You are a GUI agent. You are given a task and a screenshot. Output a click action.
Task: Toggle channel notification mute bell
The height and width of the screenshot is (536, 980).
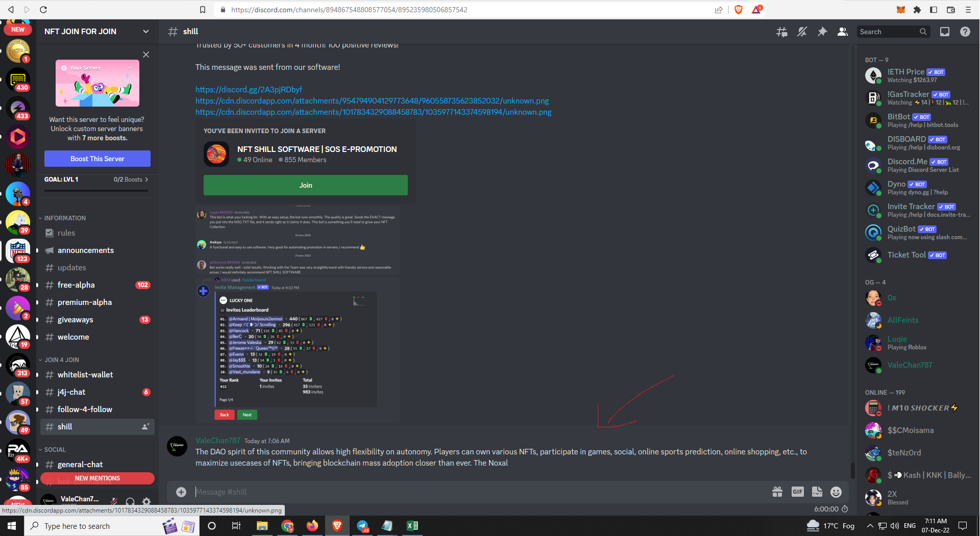coord(802,32)
